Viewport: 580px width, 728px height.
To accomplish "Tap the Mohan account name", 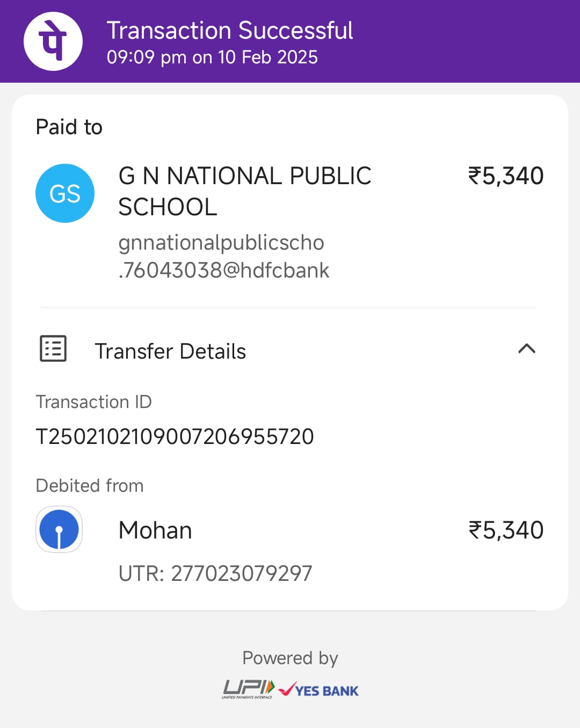I will coord(155,530).
